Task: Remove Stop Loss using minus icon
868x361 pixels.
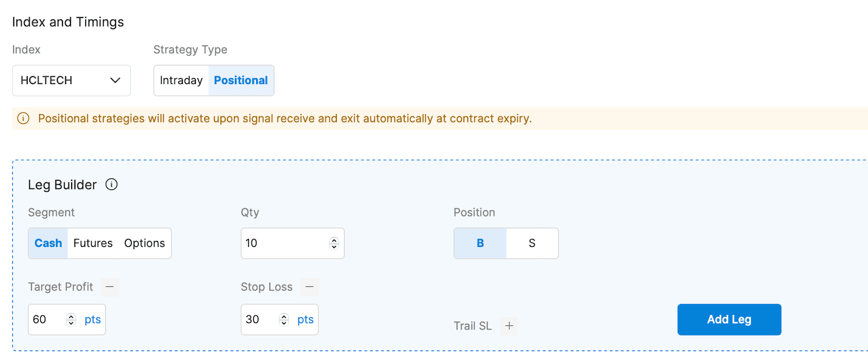Action: (x=309, y=287)
